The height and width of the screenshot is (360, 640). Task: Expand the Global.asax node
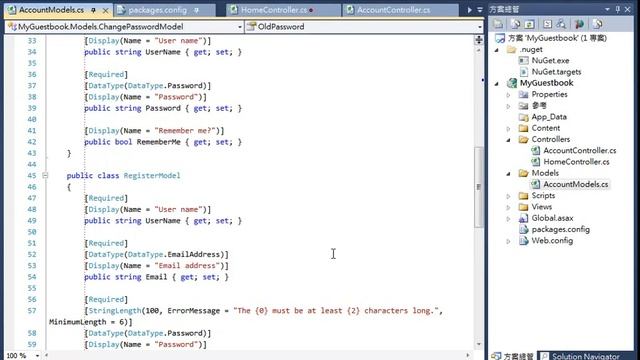[x=509, y=218]
